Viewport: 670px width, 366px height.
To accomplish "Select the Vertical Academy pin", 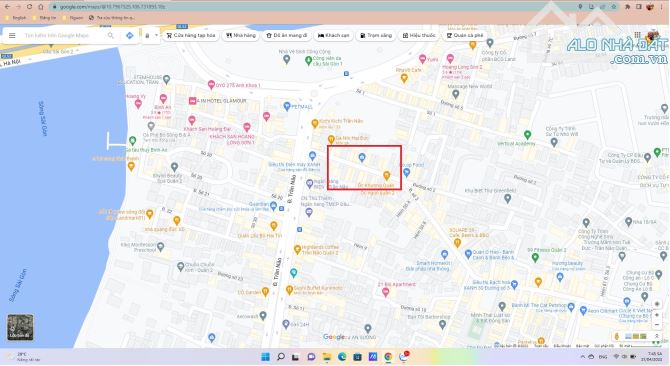I will point(528,135).
